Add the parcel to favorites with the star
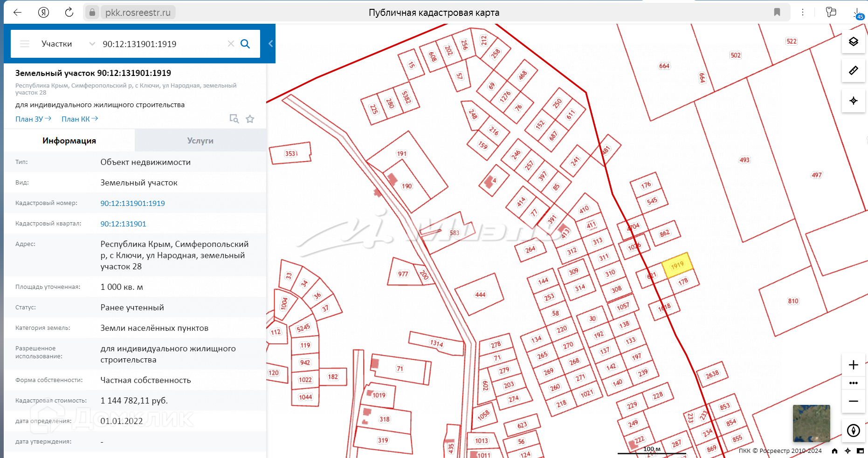Image resolution: width=868 pixels, height=458 pixels. [x=250, y=119]
